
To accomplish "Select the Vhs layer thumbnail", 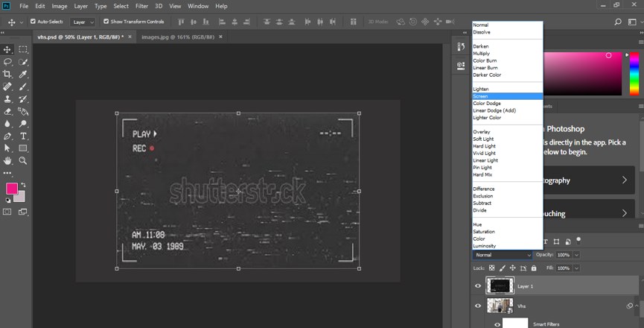I will (500, 306).
